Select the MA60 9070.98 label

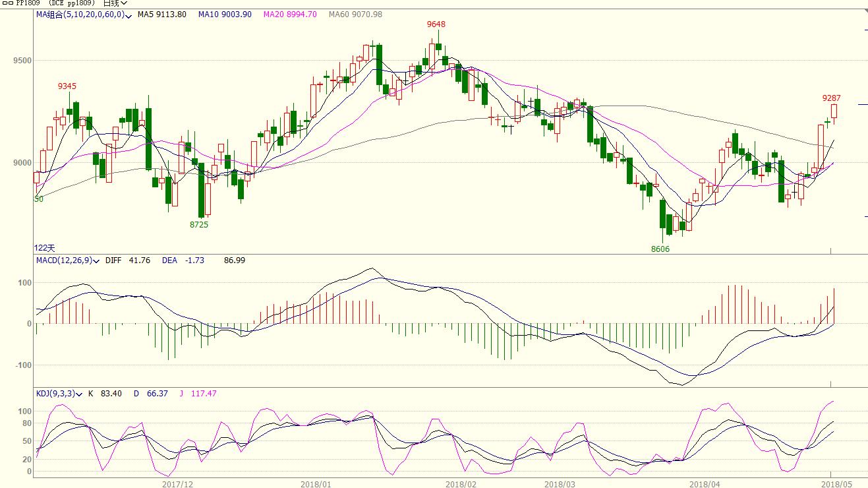click(x=355, y=15)
